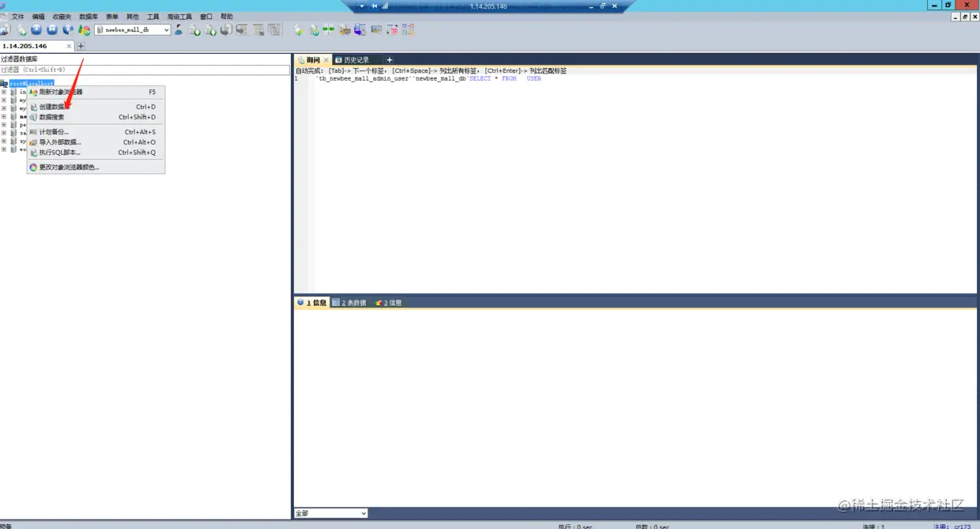Add a new query tab with the plus button
The width and height of the screenshot is (980, 529).
(389, 60)
